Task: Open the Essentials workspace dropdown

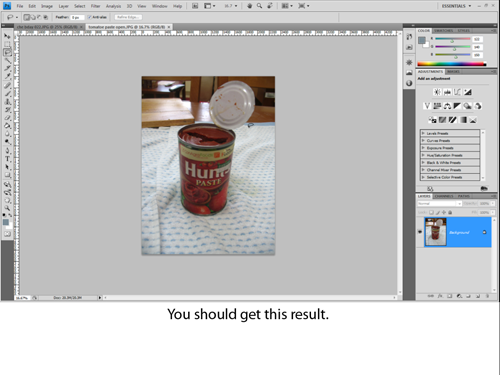Action: (x=456, y=6)
